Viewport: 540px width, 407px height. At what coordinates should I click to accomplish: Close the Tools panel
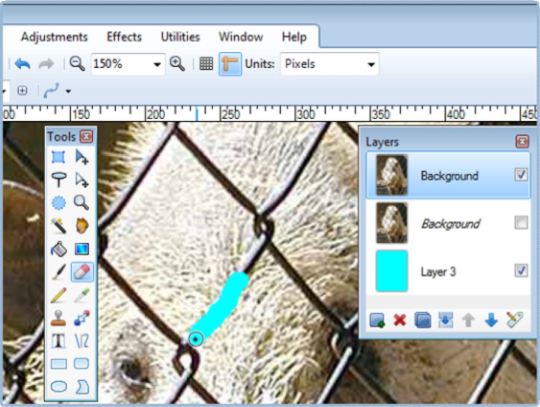point(86,137)
